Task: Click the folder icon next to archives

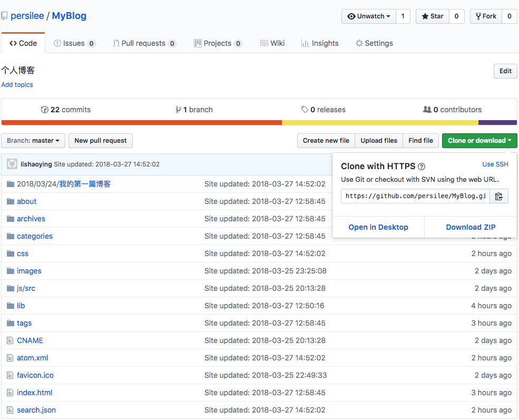Action: [9, 219]
